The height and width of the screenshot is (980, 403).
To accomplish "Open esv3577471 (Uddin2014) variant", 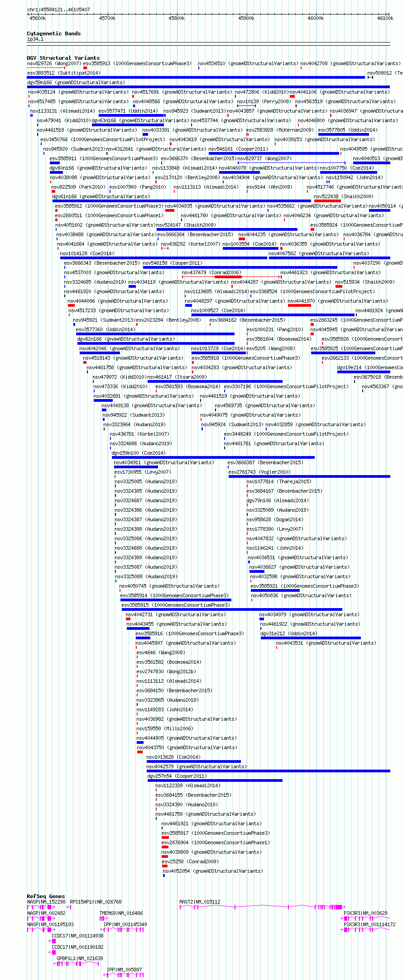I will tap(128, 111).
